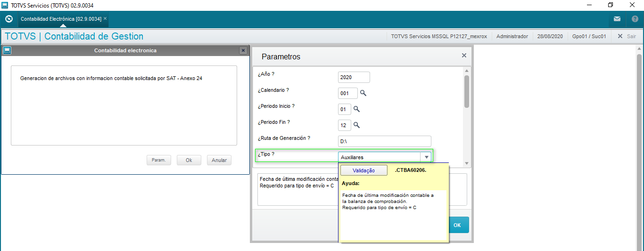The height and width of the screenshot is (251, 644).
Task: Search Periodo Fin with the magnifier icon
Action: (357, 125)
